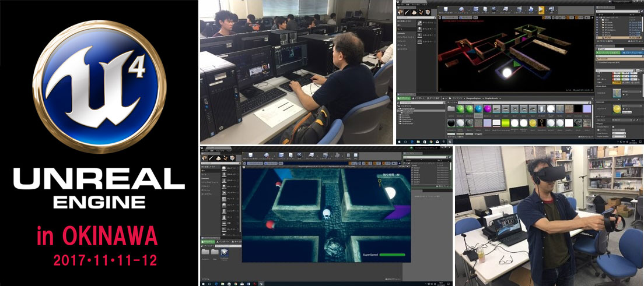Open Blueprints icon in maze-overview editor toolbar
The height and width of the screenshot is (286, 644).
[505, 9]
